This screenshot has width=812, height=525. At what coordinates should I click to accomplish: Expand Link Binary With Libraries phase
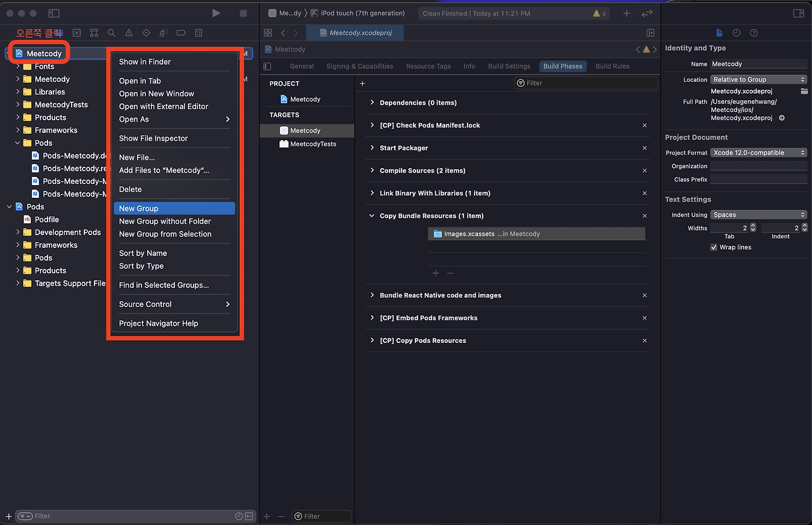click(372, 193)
